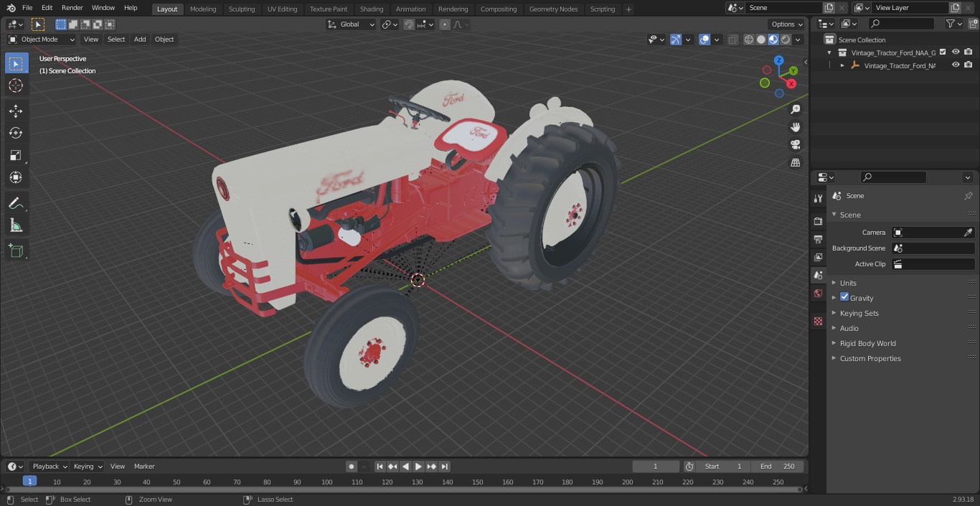Toggle auto keying record button
The image size is (980, 506).
click(x=352, y=467)
